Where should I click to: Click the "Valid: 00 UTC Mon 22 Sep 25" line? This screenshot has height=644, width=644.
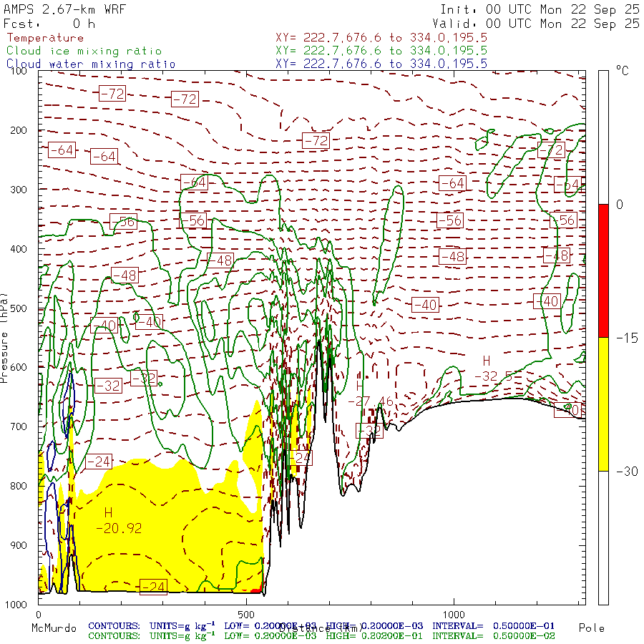(535, 24)
